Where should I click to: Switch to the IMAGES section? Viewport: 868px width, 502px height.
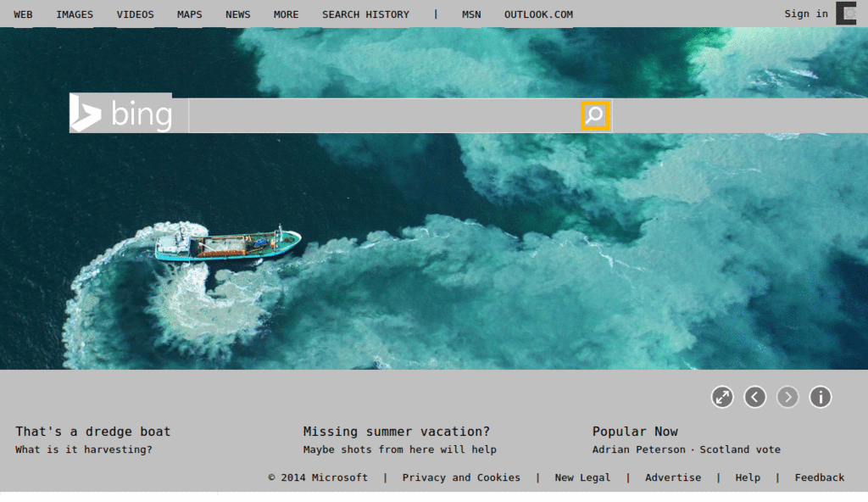75,14
